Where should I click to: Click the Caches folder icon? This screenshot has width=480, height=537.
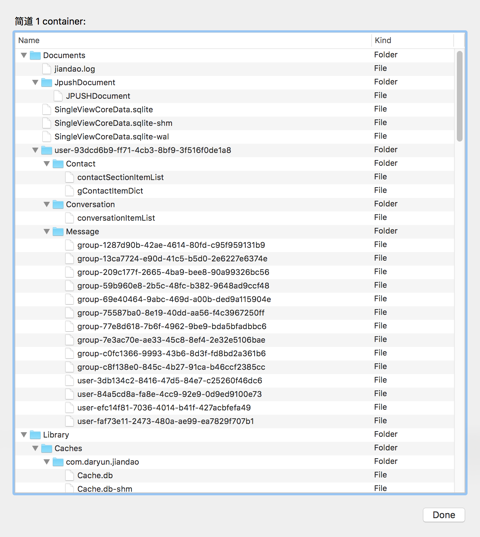click(x=47, y=448)
